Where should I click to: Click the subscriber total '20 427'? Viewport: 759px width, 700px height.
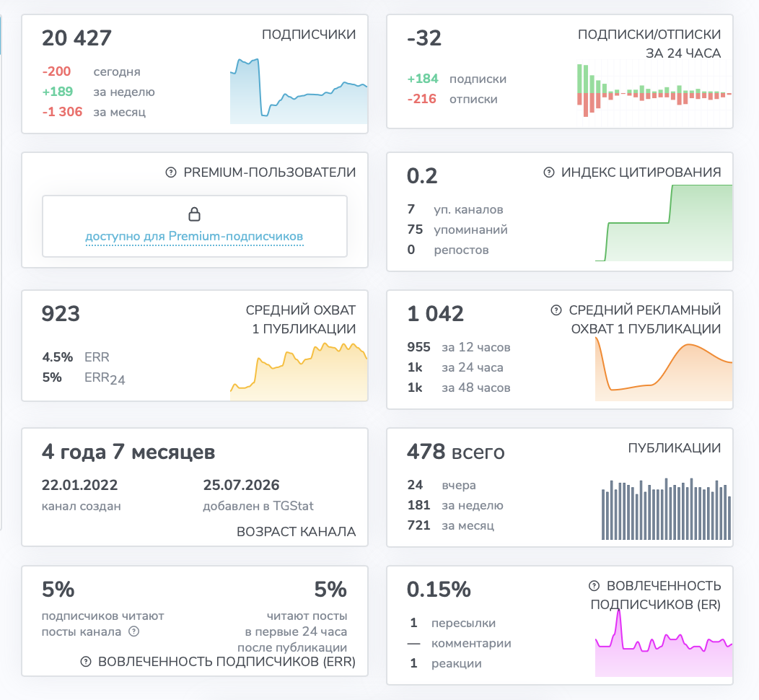tap(76, 38)
